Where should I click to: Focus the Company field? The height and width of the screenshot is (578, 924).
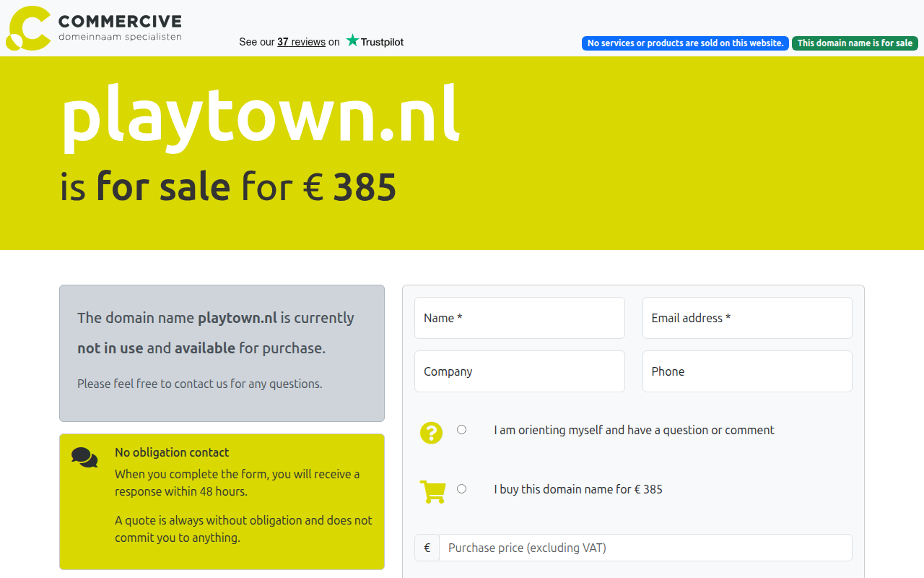(x=520, y=371)
